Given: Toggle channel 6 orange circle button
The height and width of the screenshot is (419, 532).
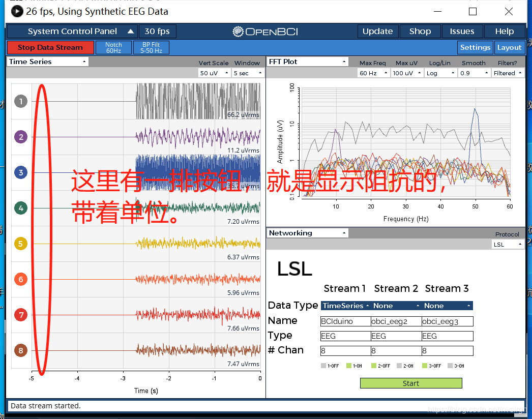Looking at the screenshot, I should [21, 279].
